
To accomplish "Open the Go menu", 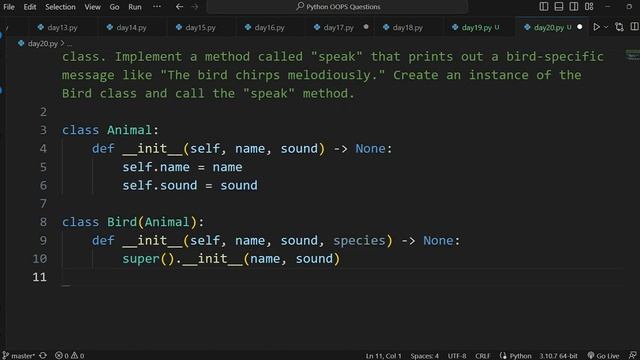I will pyautogui.click(x=114, y=7).
